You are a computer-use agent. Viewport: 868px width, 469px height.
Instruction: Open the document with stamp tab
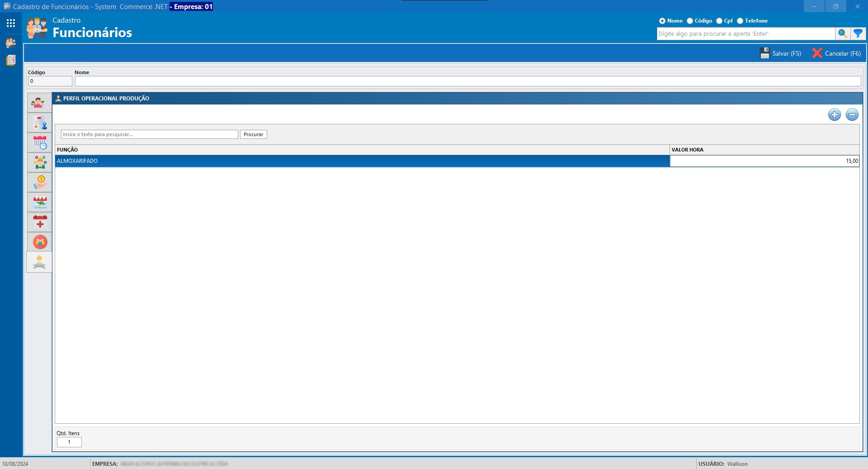click(40, 123)
